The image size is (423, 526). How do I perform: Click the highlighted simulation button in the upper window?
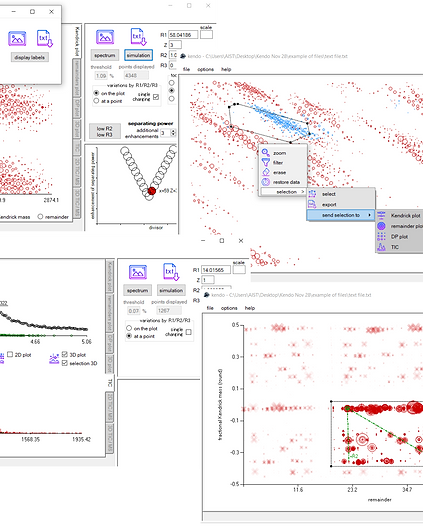point(138,55)
